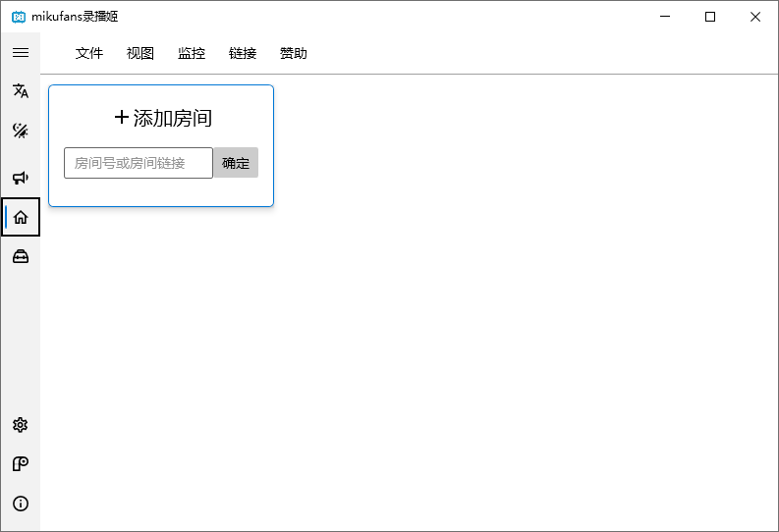Click the mikufans app icon in title bar

point(18,17)
